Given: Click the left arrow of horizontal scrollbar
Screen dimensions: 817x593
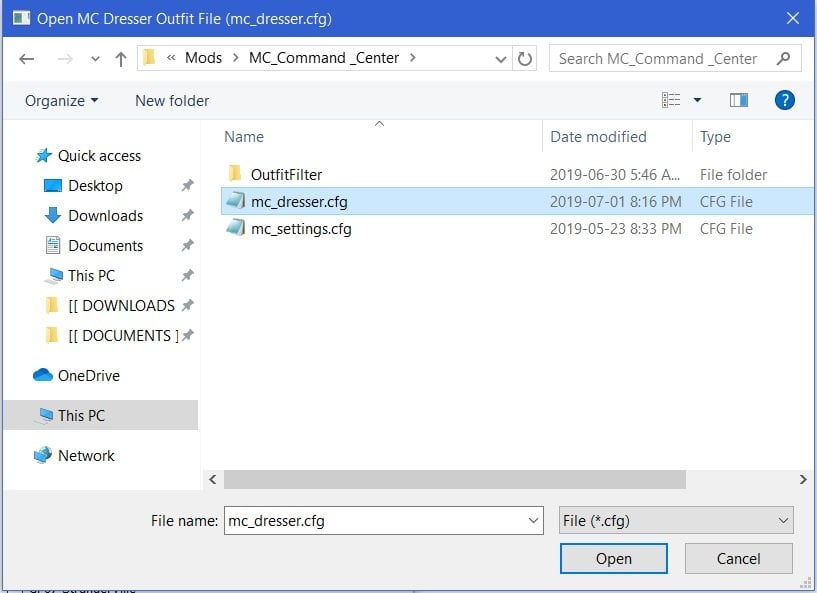Looking at the screenshot, I should click(x=213, y=479).
